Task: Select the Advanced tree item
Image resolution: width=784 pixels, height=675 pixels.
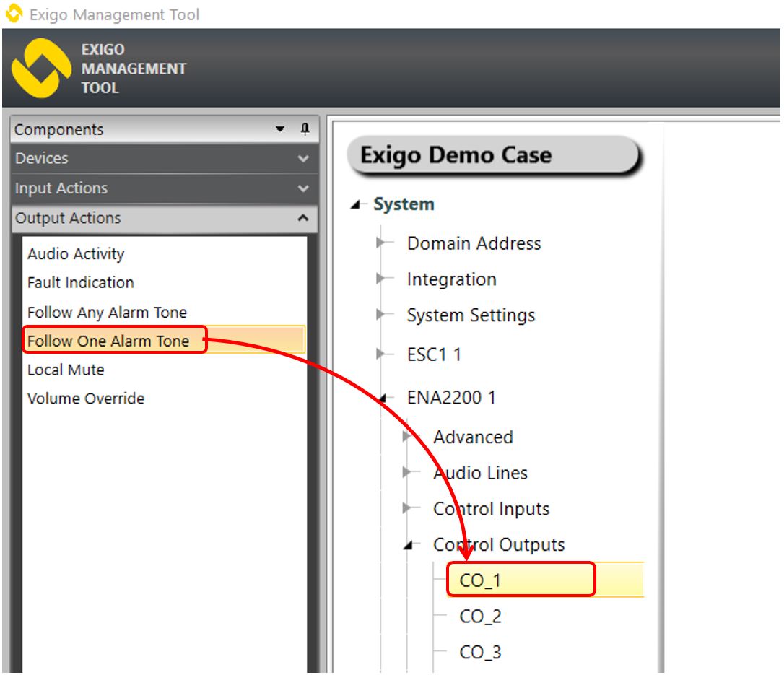Action: coord(473,437)
